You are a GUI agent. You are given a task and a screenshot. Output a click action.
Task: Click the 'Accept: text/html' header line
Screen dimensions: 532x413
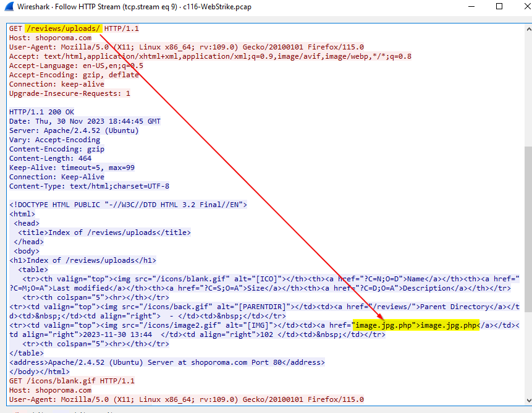210,56
